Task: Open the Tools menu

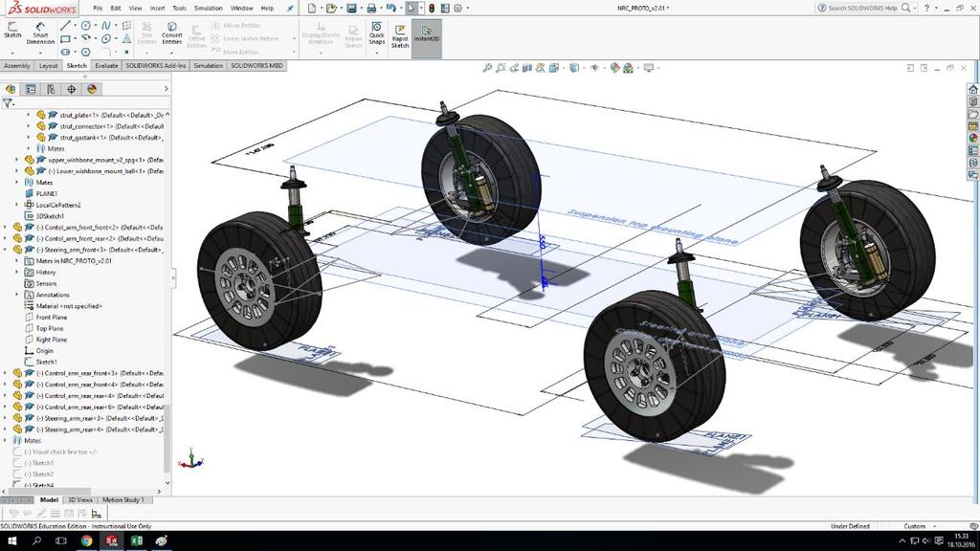Action: pyautogui.click(x=179, y=8)
